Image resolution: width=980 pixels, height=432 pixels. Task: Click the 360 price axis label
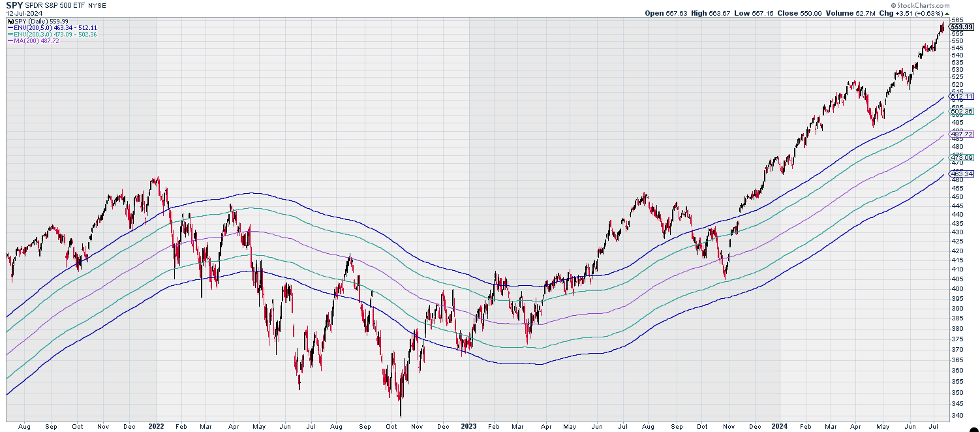click(x=957, y=370)
